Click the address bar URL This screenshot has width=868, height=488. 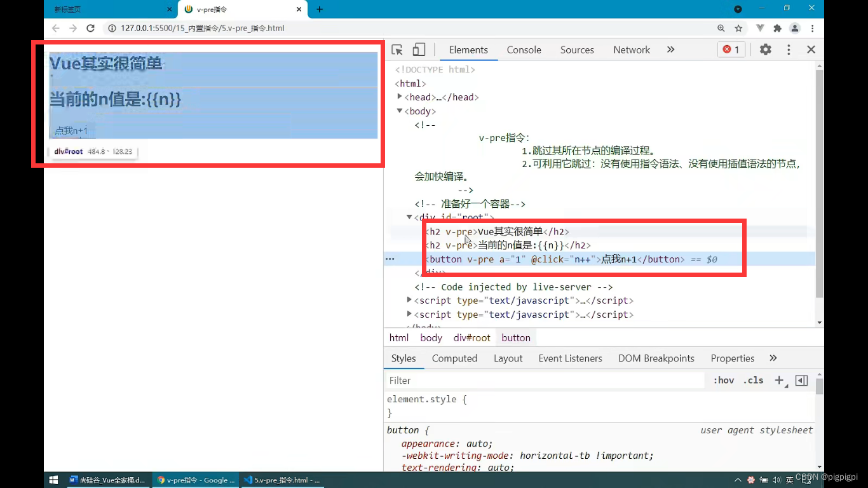click(202, 28)
